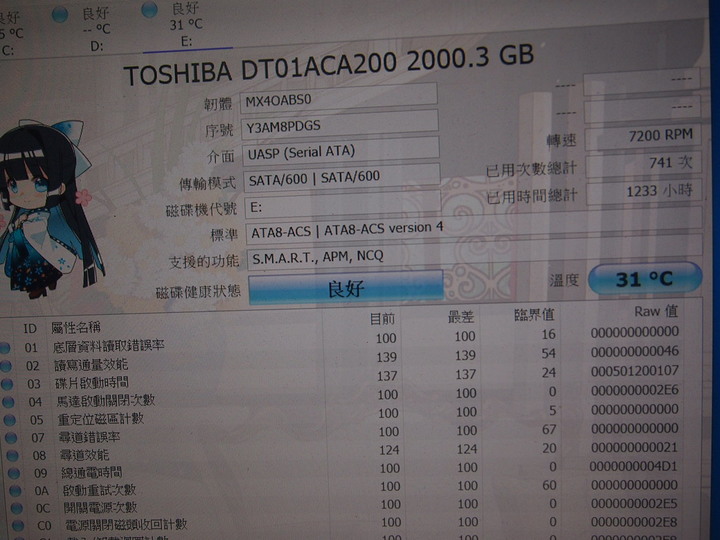Switch to the C: drive tab
Screen dimensions: 720x540
click(11, 34)
